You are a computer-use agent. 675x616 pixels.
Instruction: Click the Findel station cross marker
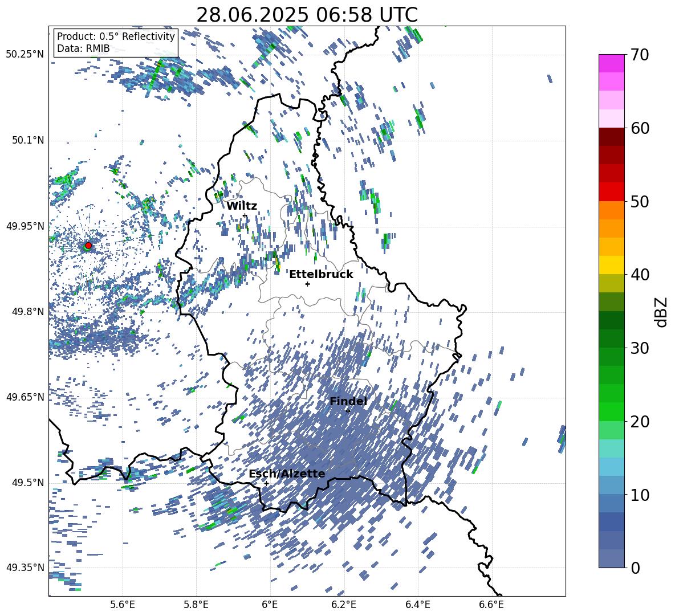pos(348,411)
